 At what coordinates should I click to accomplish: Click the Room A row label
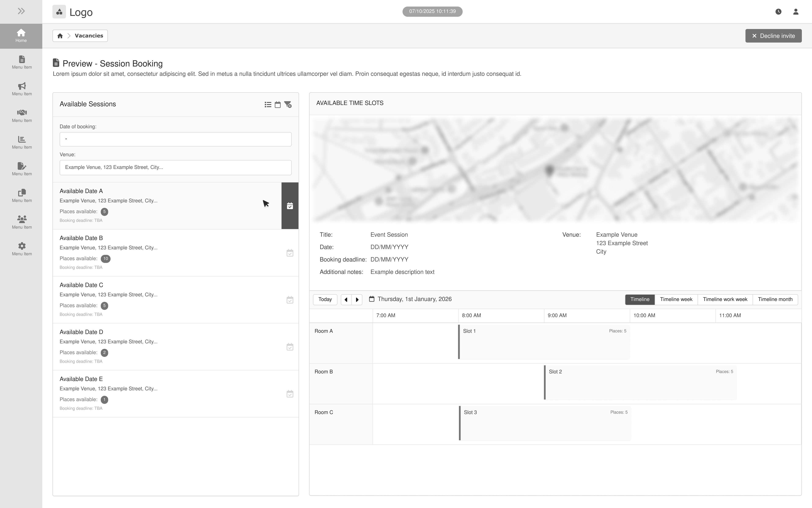341,343
